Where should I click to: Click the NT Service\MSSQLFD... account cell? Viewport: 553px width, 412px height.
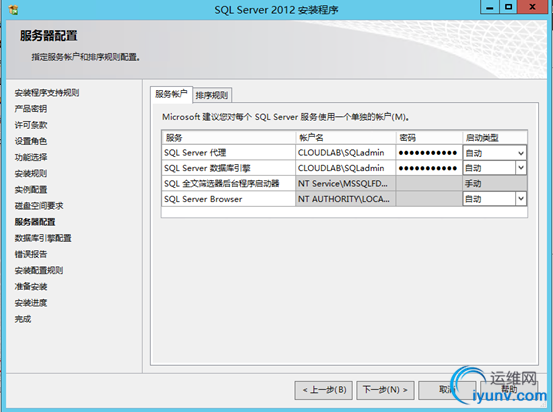[345, 183]
